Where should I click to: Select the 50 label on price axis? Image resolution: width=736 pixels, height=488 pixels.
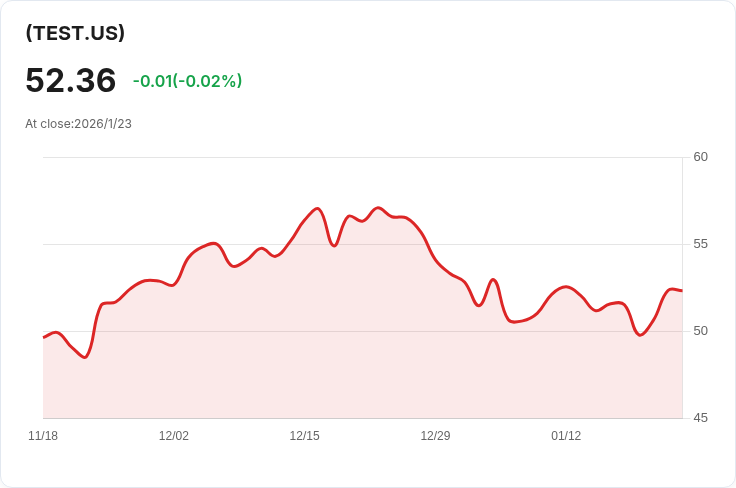click(700, 331)
